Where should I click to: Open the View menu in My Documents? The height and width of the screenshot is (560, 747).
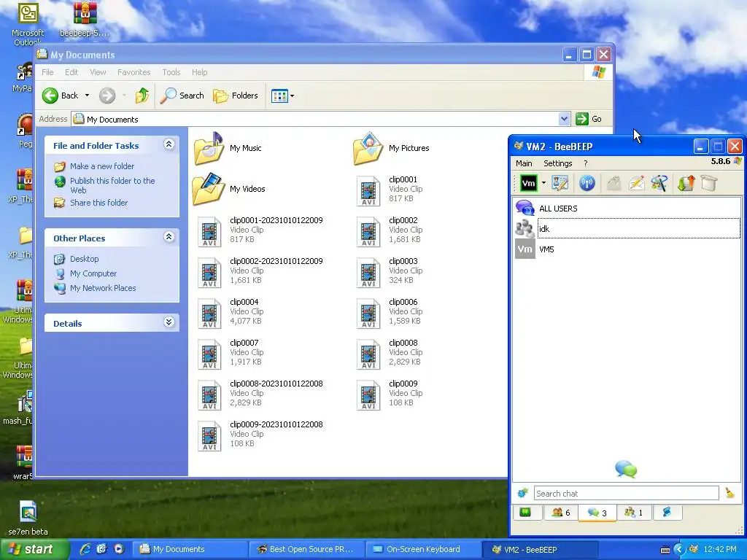click(98, 72)
